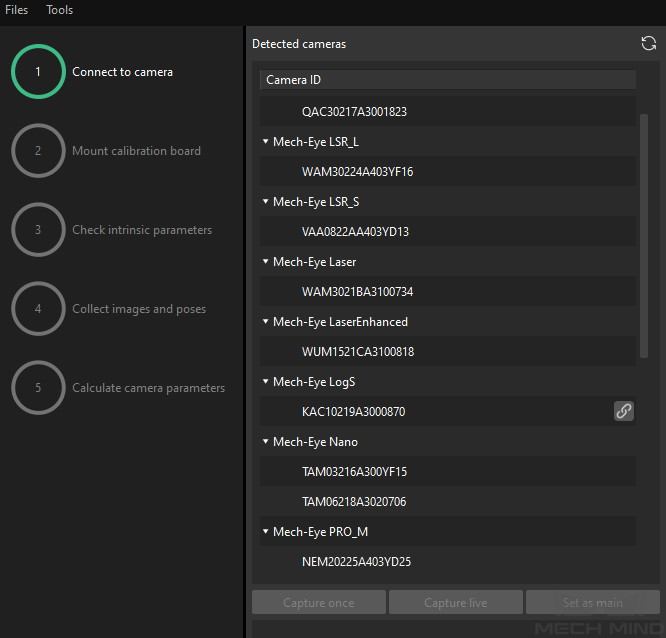Image resolution: width=666 pixels, height=638 pixels.
Task: Click the camera list vertical scrollbar
Action: [644, 236]
